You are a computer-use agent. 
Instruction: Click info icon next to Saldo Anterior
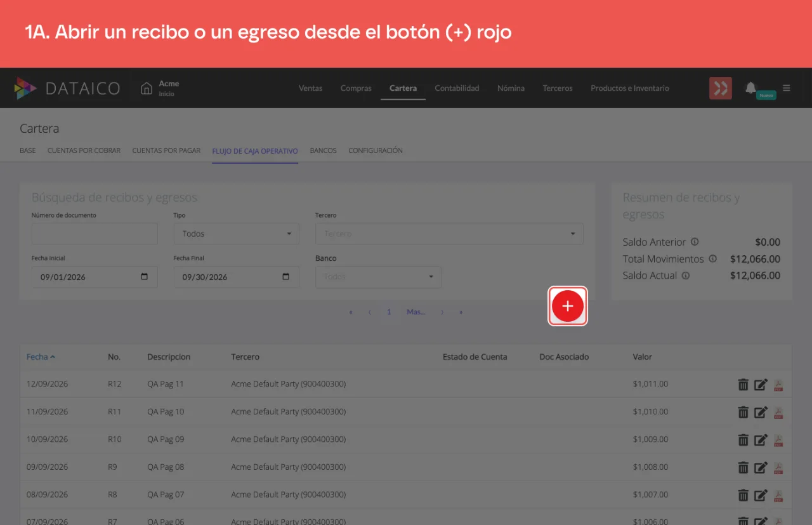(x=694, y=242)
